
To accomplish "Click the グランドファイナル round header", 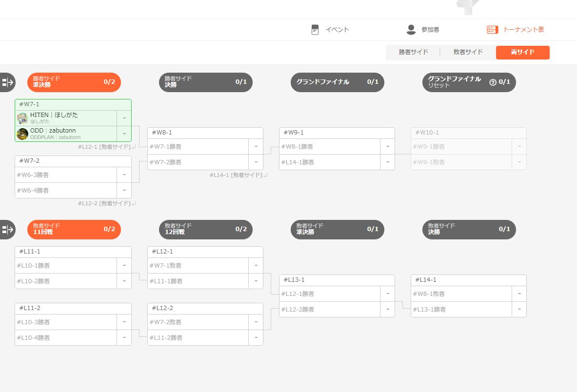I will click(338, 82).
